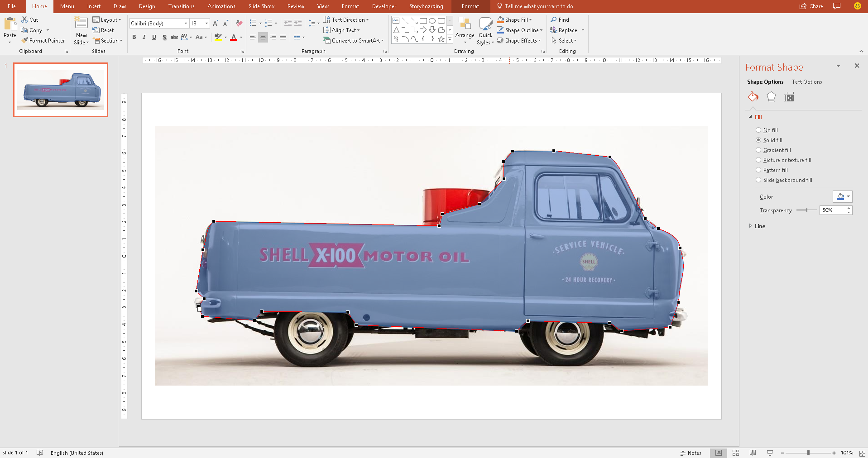Start Slide Show from the status bar icon

[x=770, y=453]
